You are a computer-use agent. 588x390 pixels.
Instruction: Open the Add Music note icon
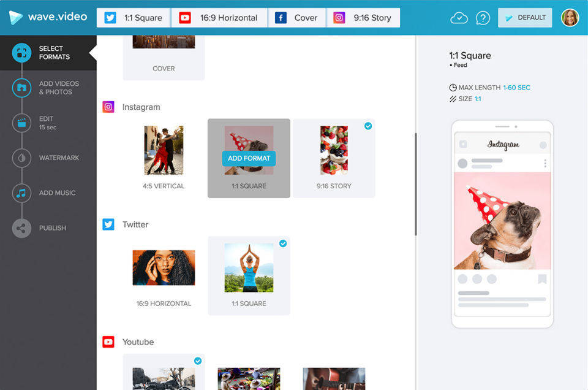(x=21, y=193)
